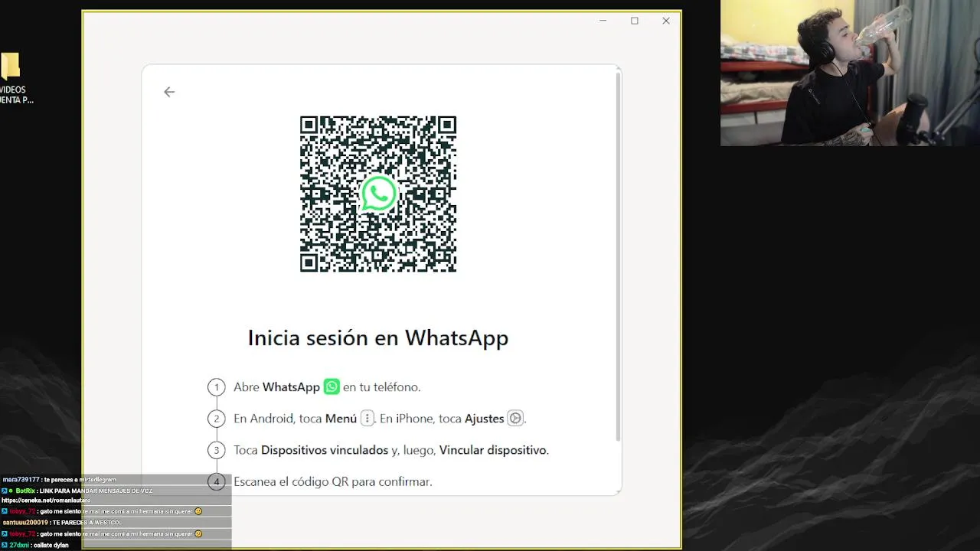The height and width of the screenshot is (551, 980).
Task: Click the QR code image
Action: 378,194
